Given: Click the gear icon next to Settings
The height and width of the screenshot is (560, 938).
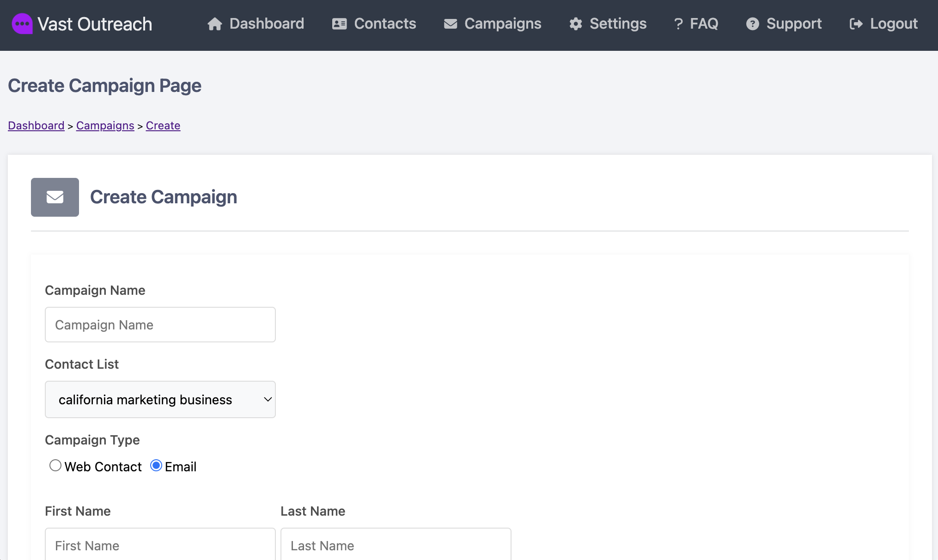Looking at the screenshot, I should [x=576, y=24].
